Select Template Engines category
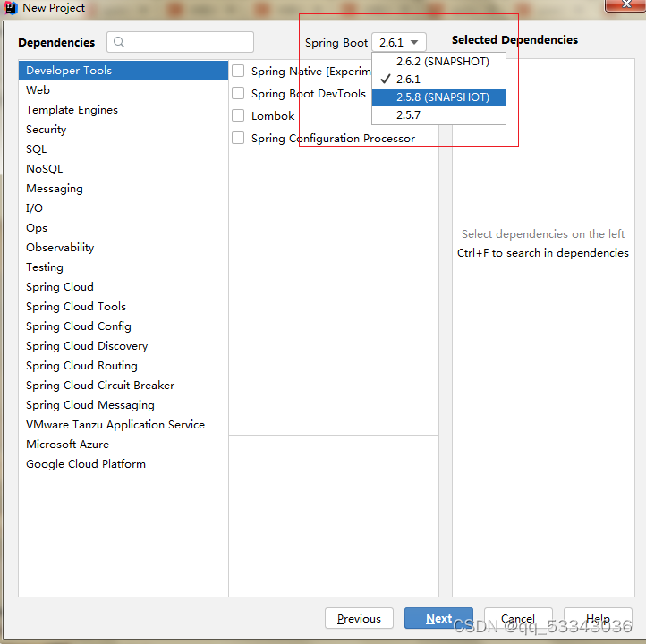 coord(123,110)
